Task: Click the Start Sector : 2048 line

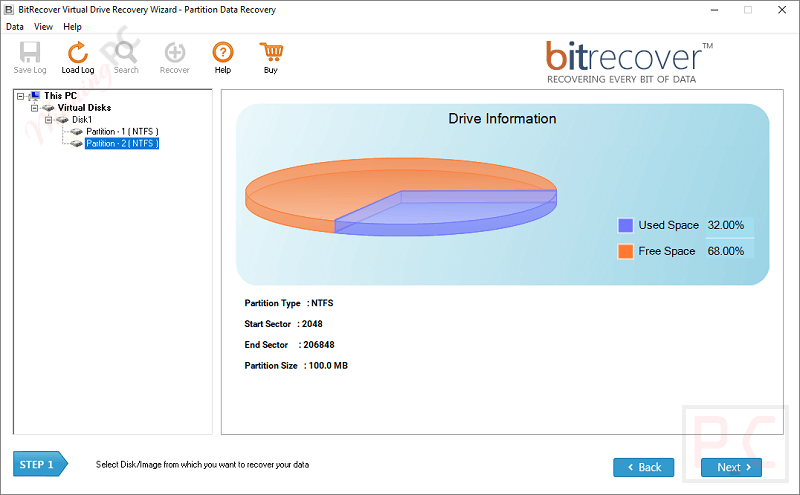Action: [x=283, y=324]
